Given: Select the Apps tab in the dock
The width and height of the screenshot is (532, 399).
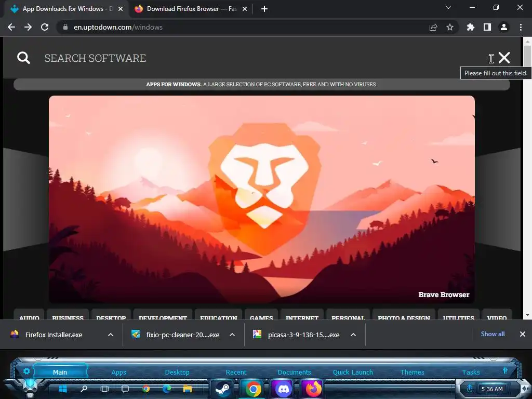Looking at the screenshot, I should click(x=119, y=372).
